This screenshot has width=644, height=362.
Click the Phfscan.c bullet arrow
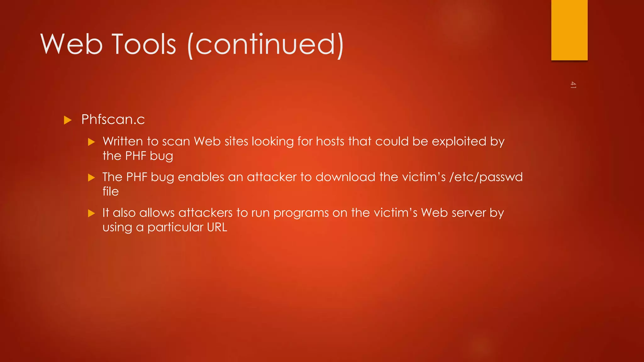(x=68, y=120)
